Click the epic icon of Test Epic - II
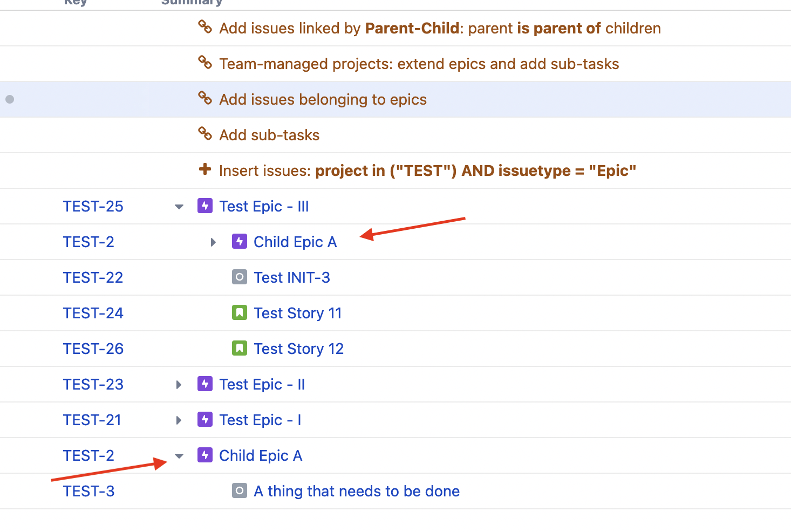This screenshot has height=532, width=791. (x=205, y=384)
